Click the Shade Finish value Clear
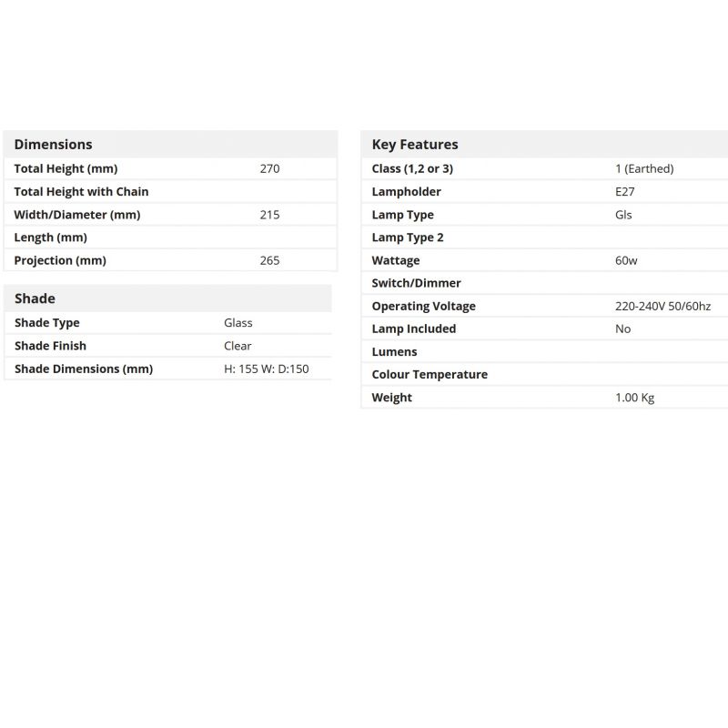Image resolution: width=728 pixels, height=728 pixels. point(238,346)
